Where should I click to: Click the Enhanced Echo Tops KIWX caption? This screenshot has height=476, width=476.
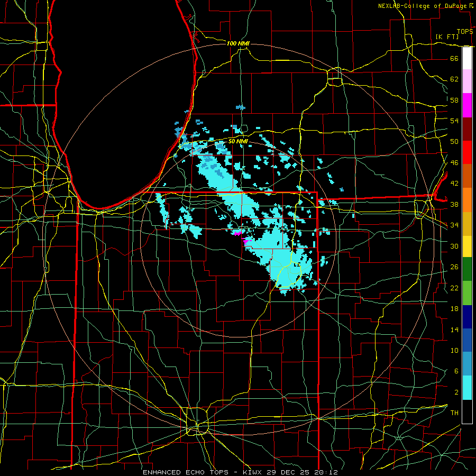pyautogui.click(x=240, y=472)
